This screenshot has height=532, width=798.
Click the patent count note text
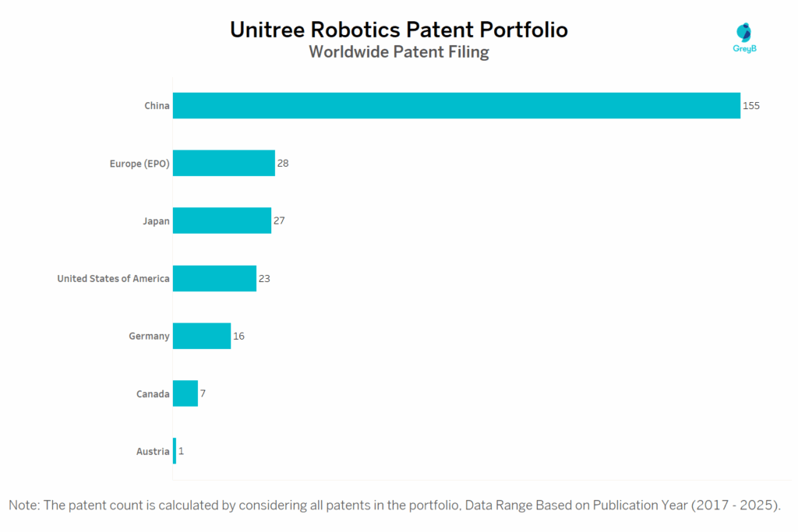coord(394,505)
